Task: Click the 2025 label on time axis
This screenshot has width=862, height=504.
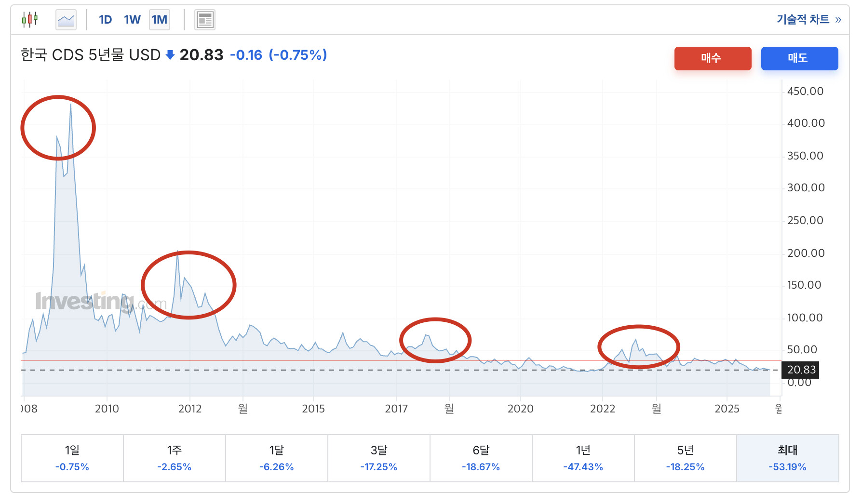Action: point(727,409)
